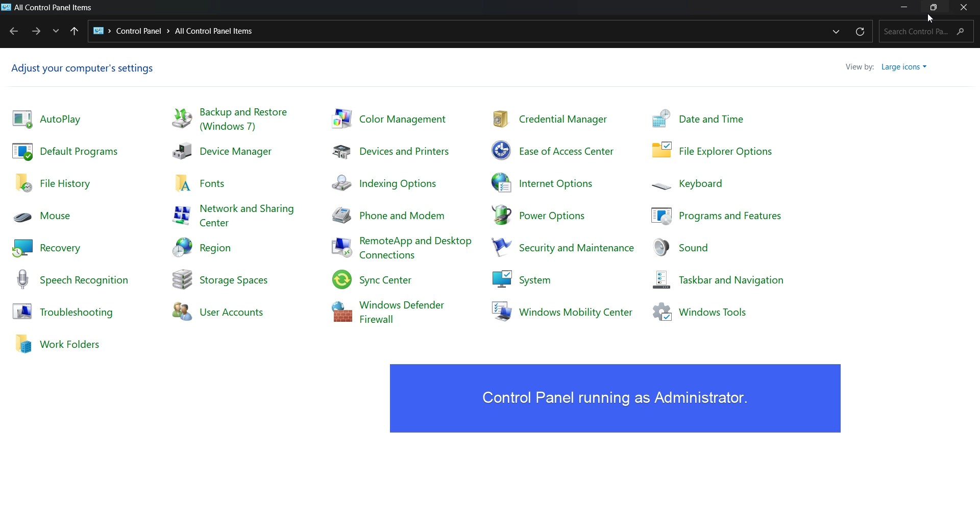Click the Internet Options globe icon
Screen dimensions: 980x521
501,184
